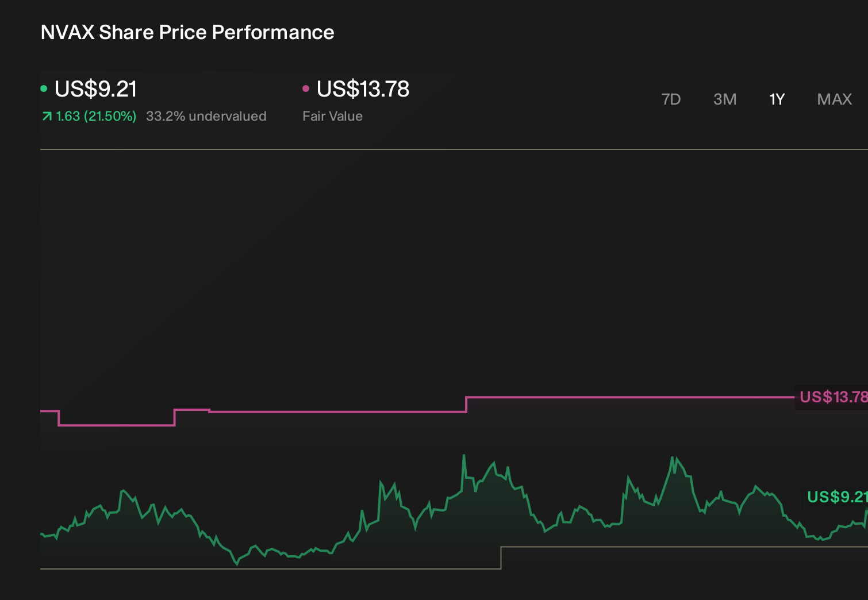Show MAX price history
Image resolution: width=868 pixels, height=600 pixels.
click(834, 99)
